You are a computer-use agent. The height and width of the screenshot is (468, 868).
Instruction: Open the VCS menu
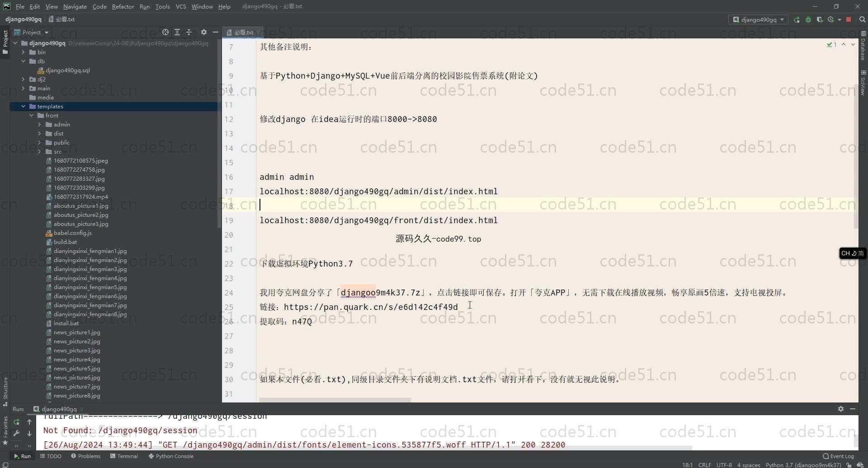tap(181, 6)
